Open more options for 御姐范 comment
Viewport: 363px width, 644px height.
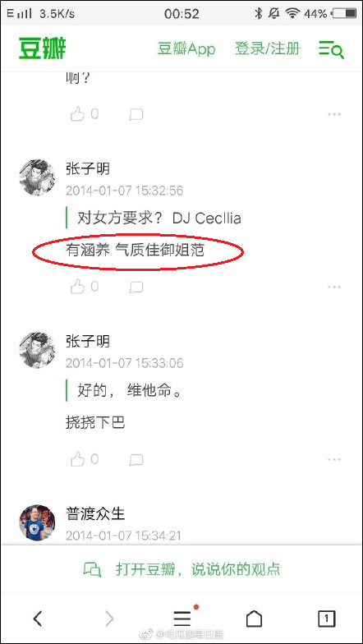coord(334,287)
